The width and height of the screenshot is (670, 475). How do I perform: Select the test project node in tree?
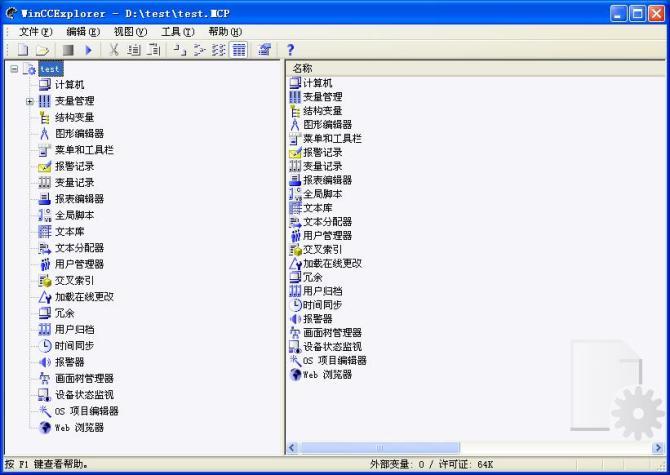pos(51,69)
